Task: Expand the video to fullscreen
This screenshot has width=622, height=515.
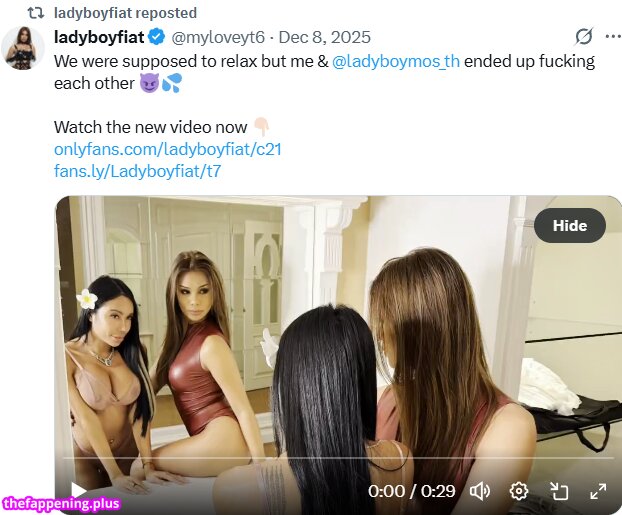Action: pos(598,492)
